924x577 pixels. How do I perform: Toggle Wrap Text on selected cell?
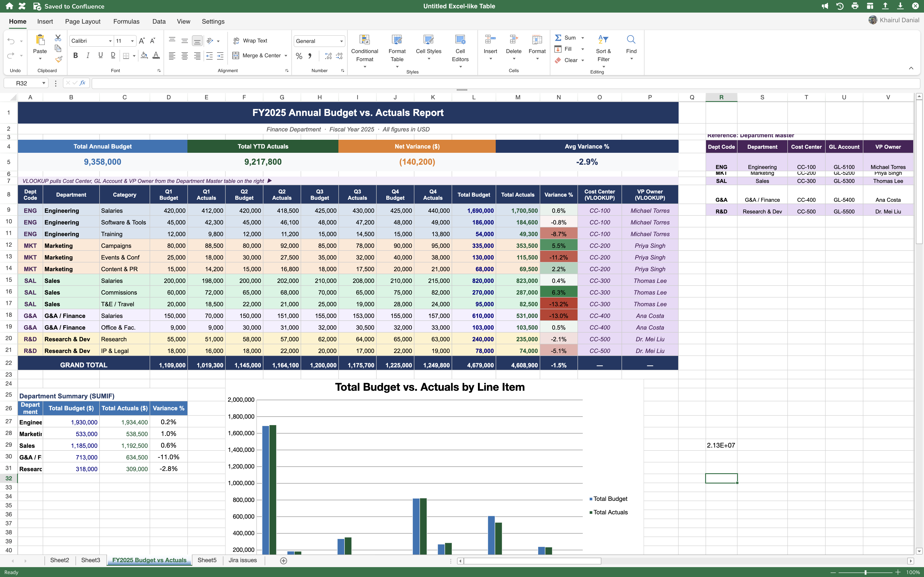[250, 40]
